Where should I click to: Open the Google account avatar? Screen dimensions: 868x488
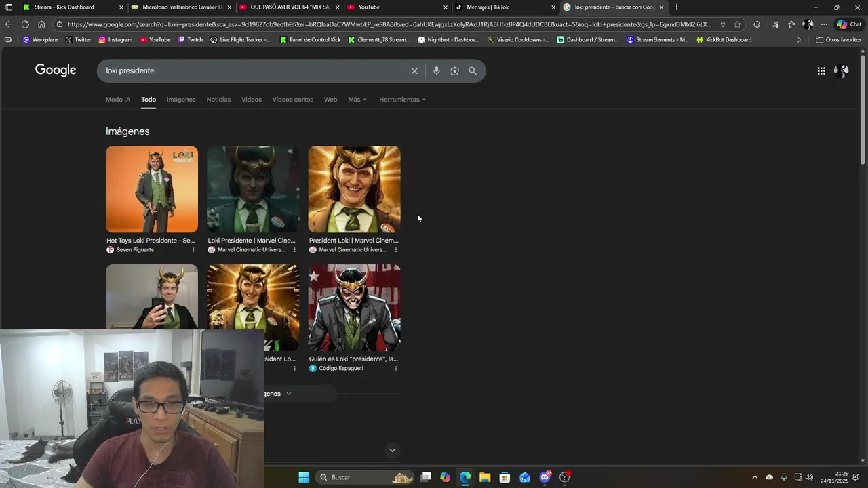842,71
